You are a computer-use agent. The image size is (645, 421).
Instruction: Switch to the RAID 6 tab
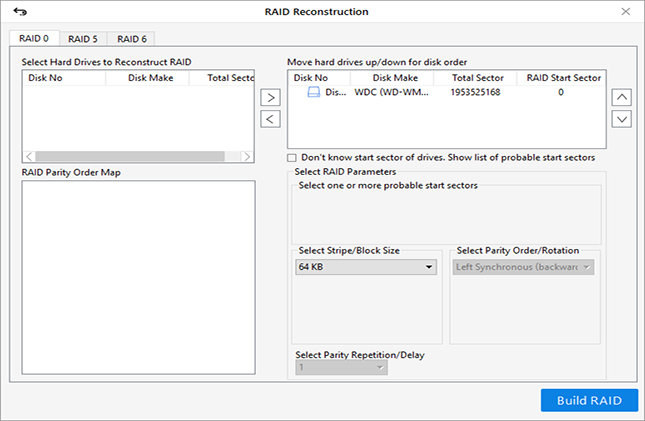(132, 39)
